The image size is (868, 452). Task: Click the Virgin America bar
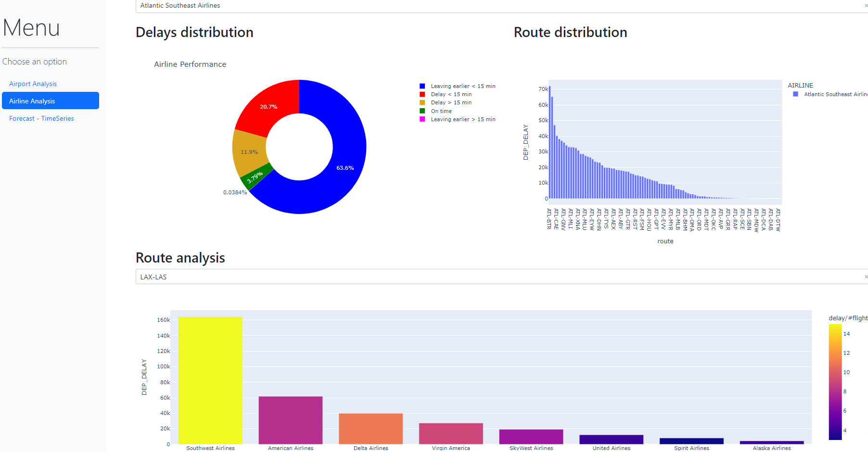(451, 433)
